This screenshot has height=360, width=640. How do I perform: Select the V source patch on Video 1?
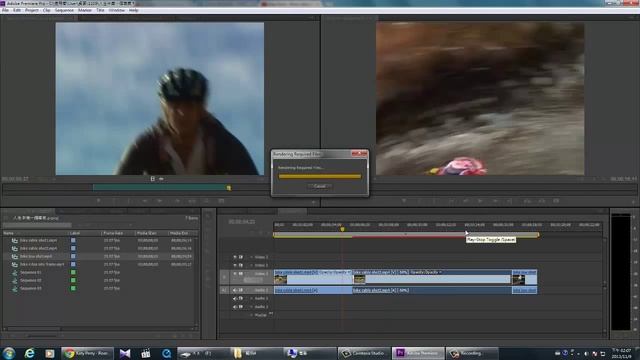tap(224, 278)
